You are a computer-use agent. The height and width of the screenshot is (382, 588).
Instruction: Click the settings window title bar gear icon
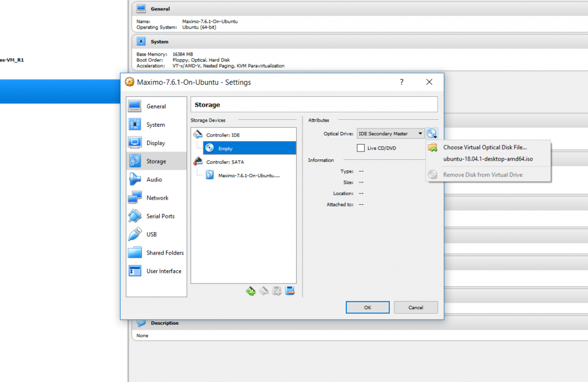coord(129,82)
